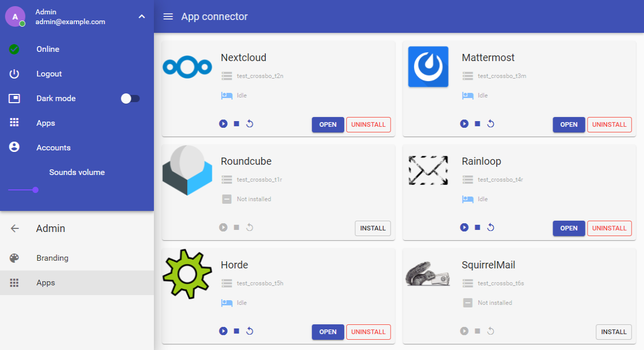Open the hamburger menu beside App connector
644x350 pixels.
click(168, 16)
